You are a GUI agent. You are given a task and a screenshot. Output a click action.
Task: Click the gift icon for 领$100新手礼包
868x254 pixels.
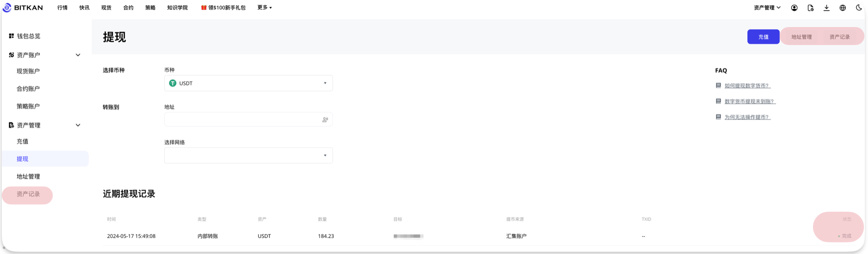203,8
